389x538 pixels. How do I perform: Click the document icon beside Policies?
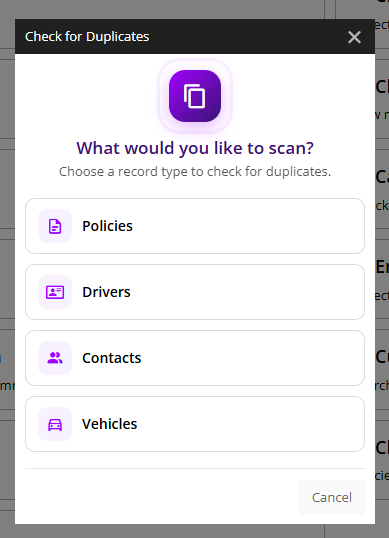55,226
